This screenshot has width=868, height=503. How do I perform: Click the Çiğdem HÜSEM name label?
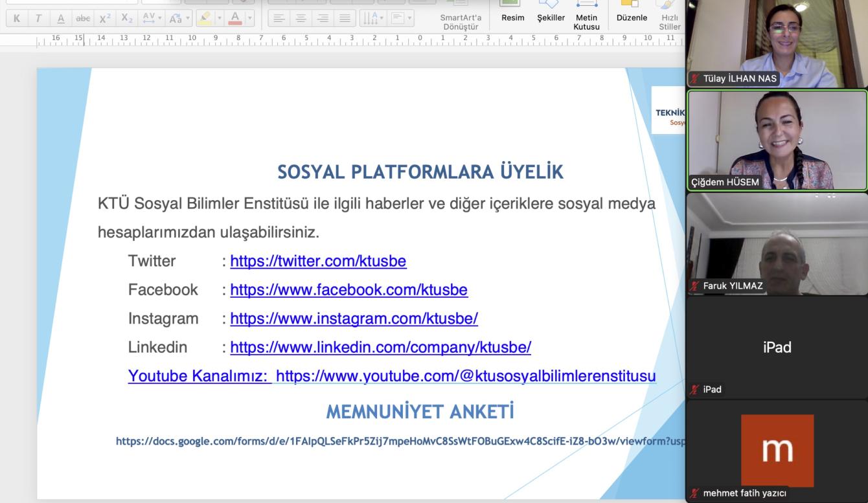click(724, 183)
